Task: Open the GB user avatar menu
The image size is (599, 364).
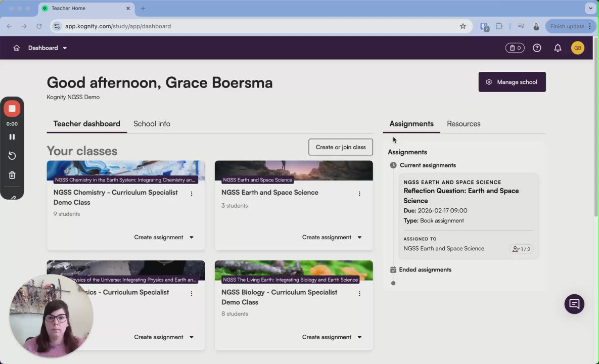Action: click(x=577, y=48)
